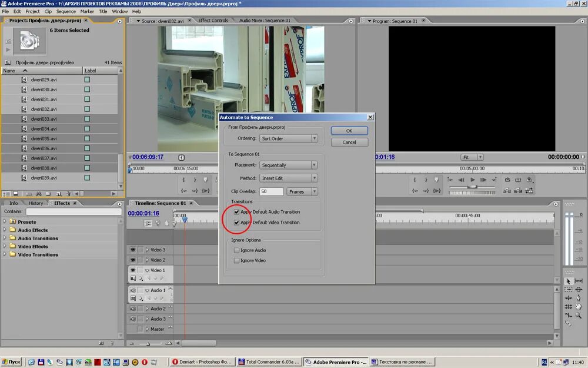The image size is (588, 368).
Task: Open the Sequence menu
Action: 66,11
